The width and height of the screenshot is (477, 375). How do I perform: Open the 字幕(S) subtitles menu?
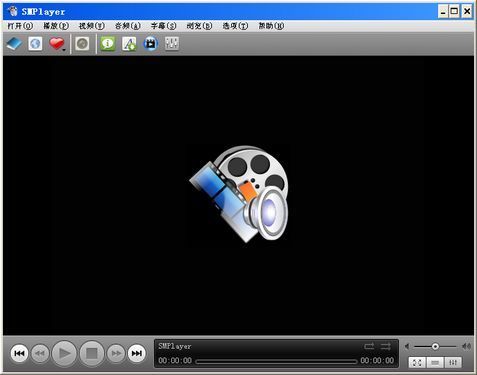coord(163,26)
